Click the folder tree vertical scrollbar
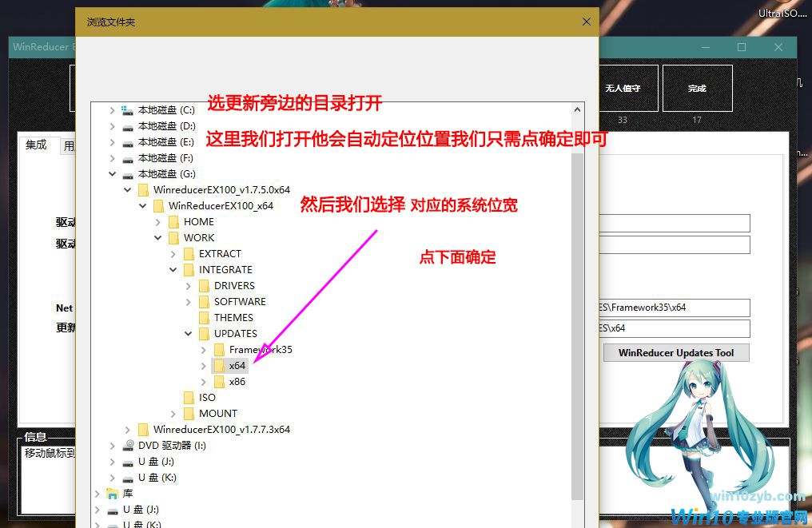The height and width of the screenshot is (528, 812). tap(577, 320)
